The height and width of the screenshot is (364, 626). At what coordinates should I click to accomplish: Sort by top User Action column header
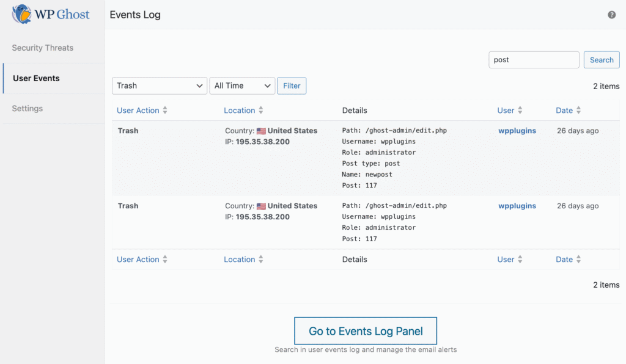pos(138,111)
